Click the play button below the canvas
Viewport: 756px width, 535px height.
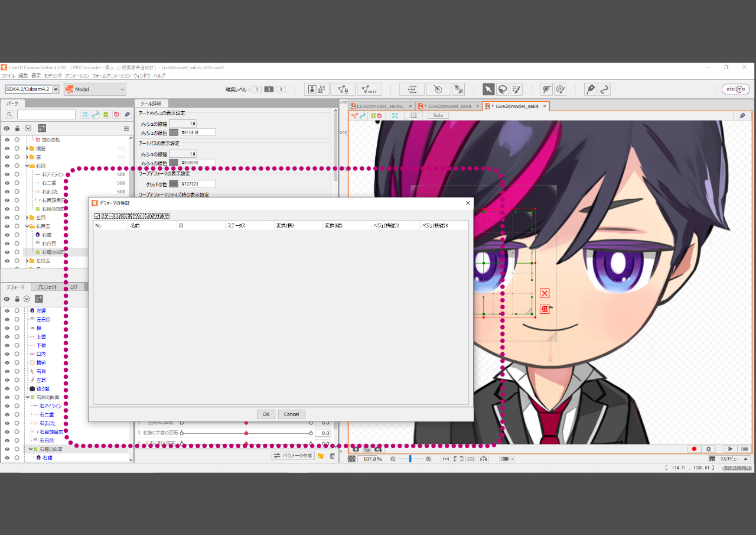coord(731,449)
